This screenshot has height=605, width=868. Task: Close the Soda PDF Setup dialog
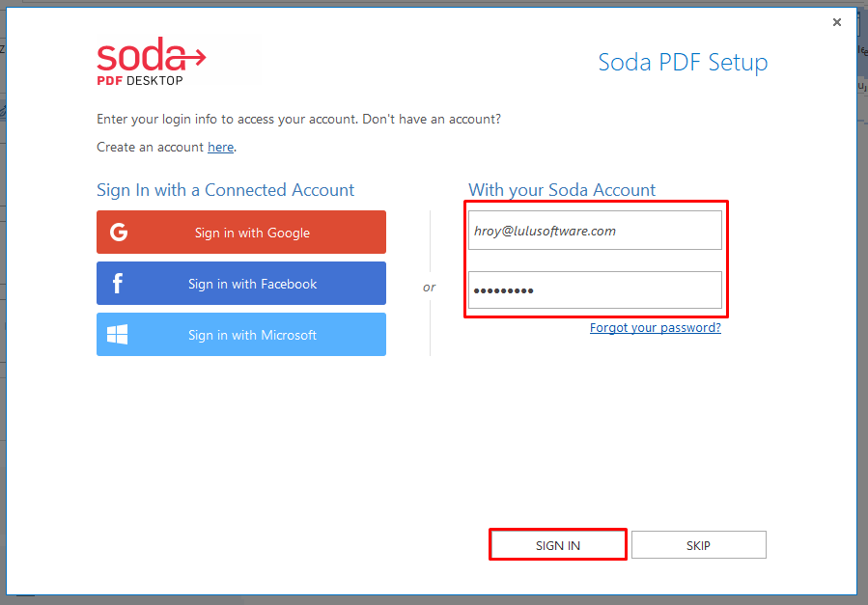pyautogui.click(x=837, y=22)
